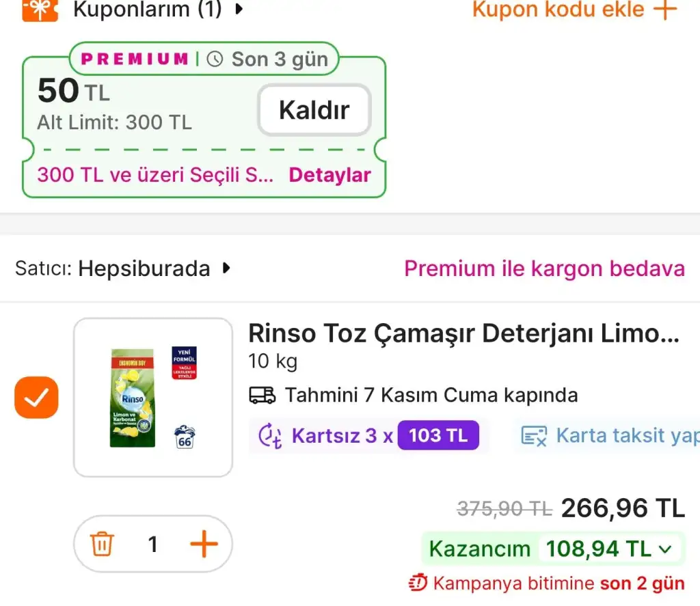Delete the item using the trash icon
The width and height of the screenshot is (700, 606).
103,543
